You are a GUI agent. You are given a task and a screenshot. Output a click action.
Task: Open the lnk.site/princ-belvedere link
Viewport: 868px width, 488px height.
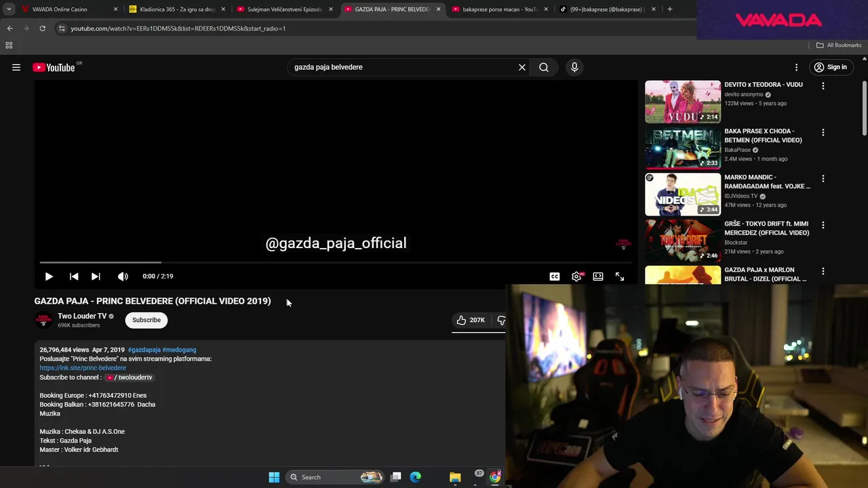(83, 368)
